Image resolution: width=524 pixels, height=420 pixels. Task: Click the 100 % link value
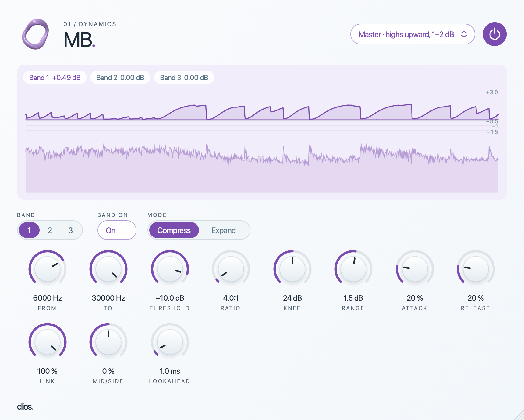tap(48, 371)
